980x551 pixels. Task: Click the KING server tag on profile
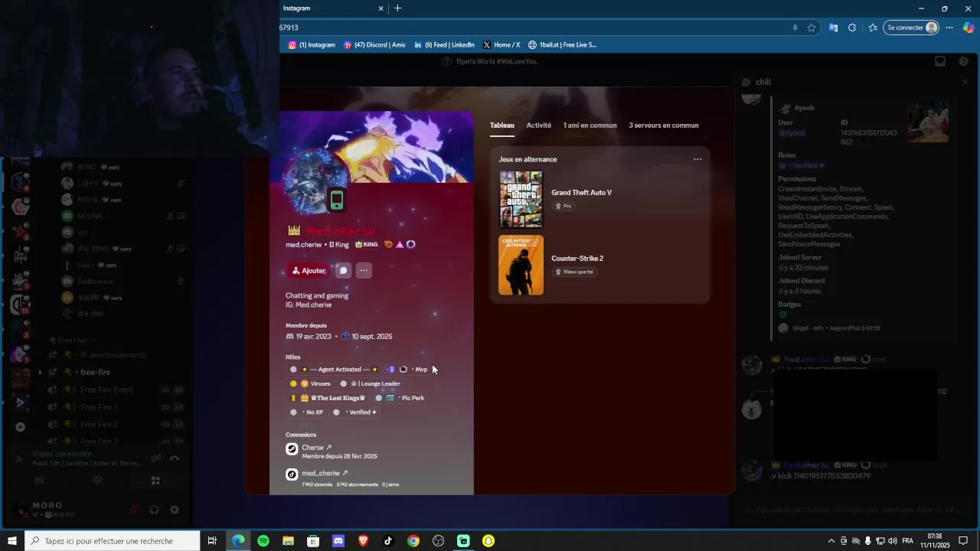[367, 245]
